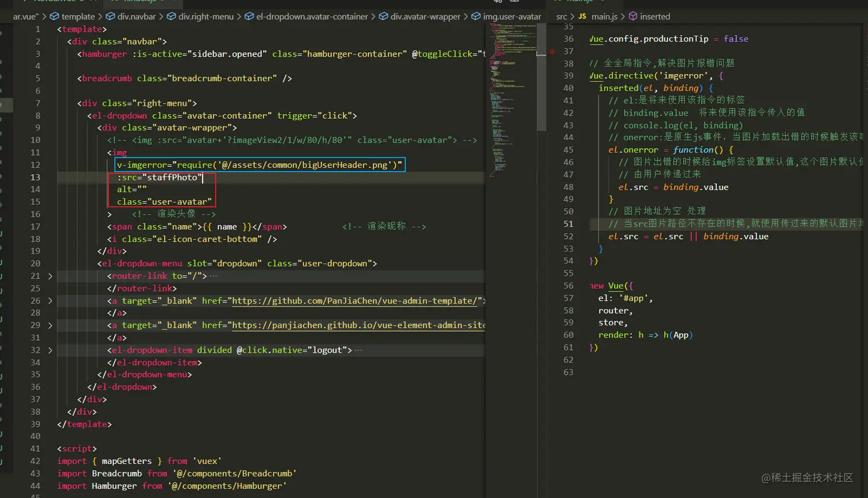Click the {{ name }} interpolation
The width and height of the screenshot is (868, 498).
227,227
